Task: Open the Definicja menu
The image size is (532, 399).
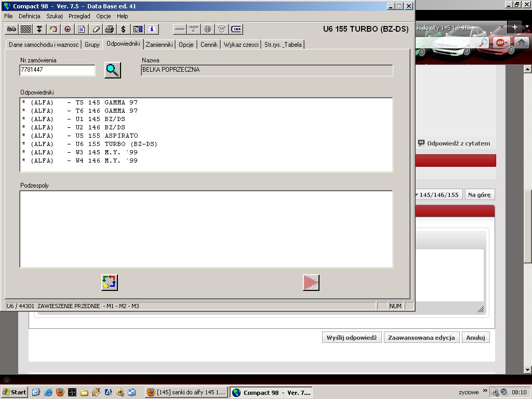Action: click(x=30, y=16)
